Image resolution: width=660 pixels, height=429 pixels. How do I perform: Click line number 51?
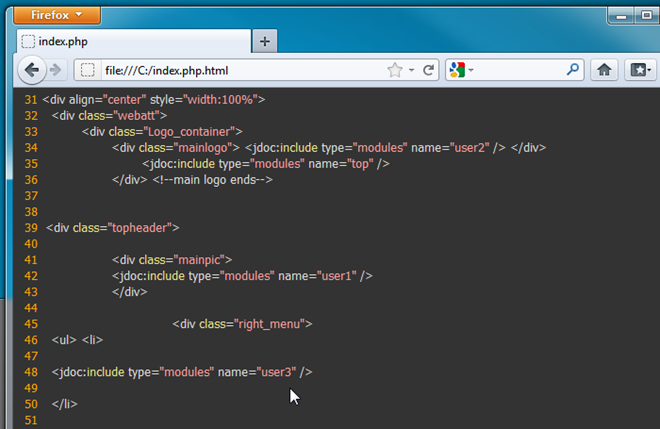31,420
